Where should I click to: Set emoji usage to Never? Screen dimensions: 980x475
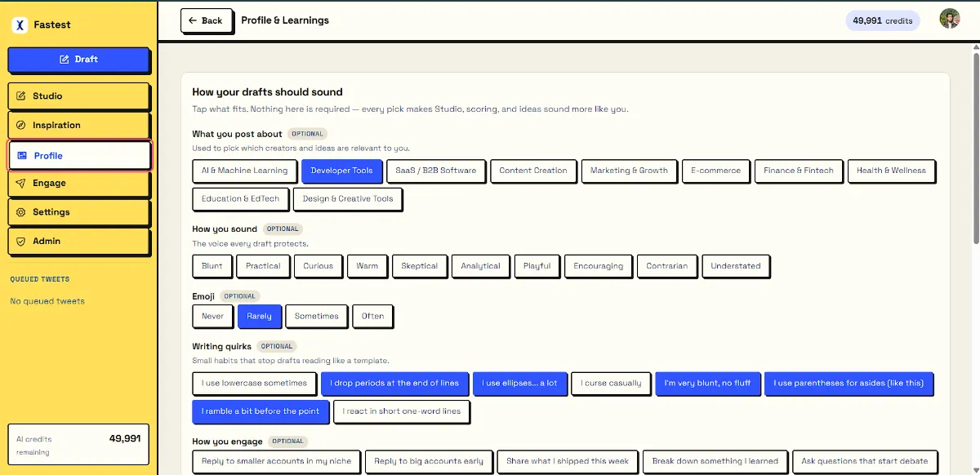(212, 317)
